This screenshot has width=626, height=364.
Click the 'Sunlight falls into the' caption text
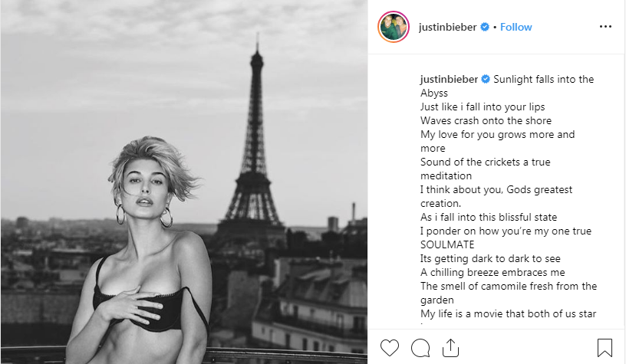click(543, 80)
